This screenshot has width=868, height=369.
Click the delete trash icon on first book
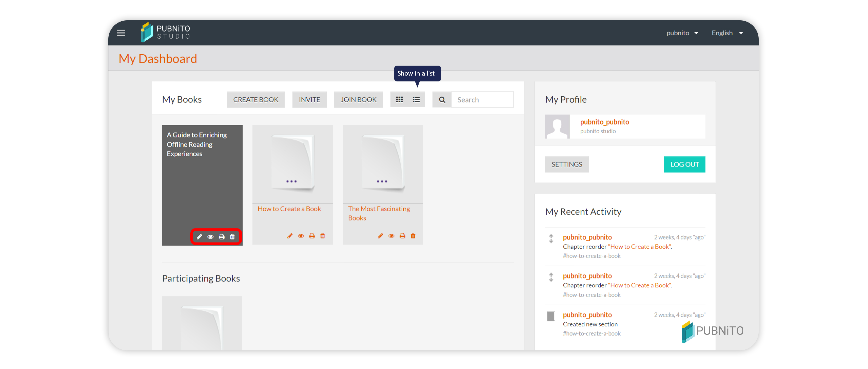point(233,237)
